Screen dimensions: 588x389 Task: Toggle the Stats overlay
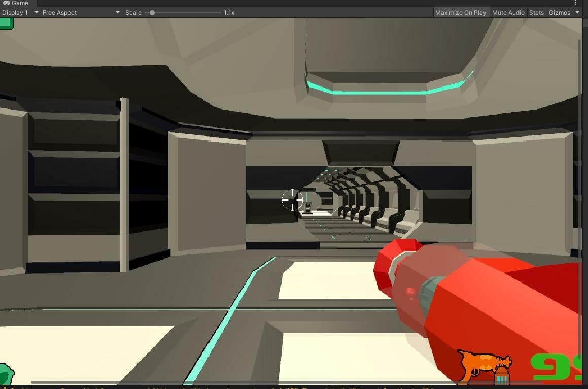536,12
